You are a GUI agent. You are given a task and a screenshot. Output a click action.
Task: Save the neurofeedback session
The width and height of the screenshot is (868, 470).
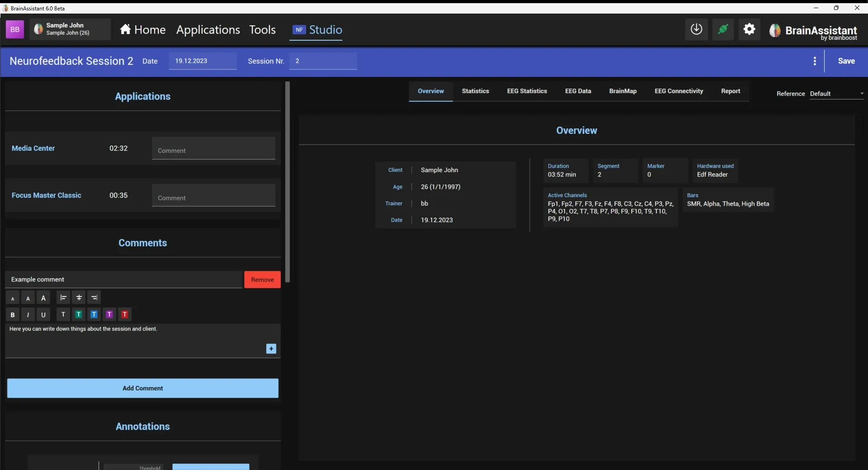click(x=846, y=61)
